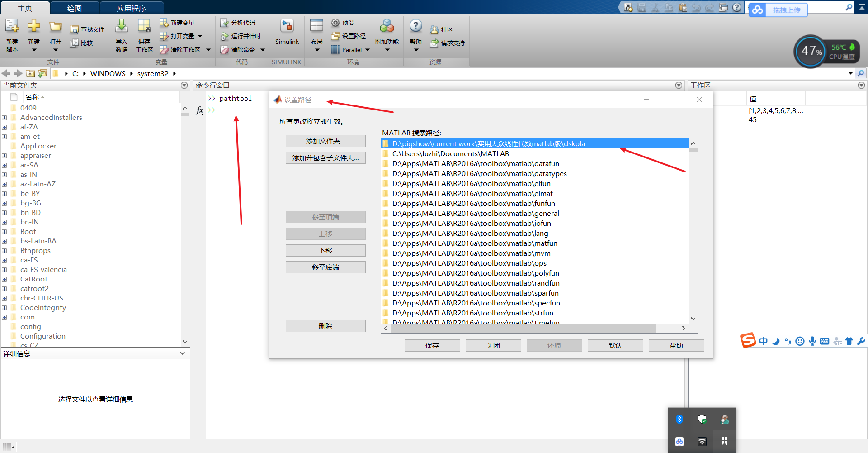The height and width of the screenshot is (453, 868).
Task: Switch to the 应用程序 (Apps) ribbon tab
Action: (132, 7)
